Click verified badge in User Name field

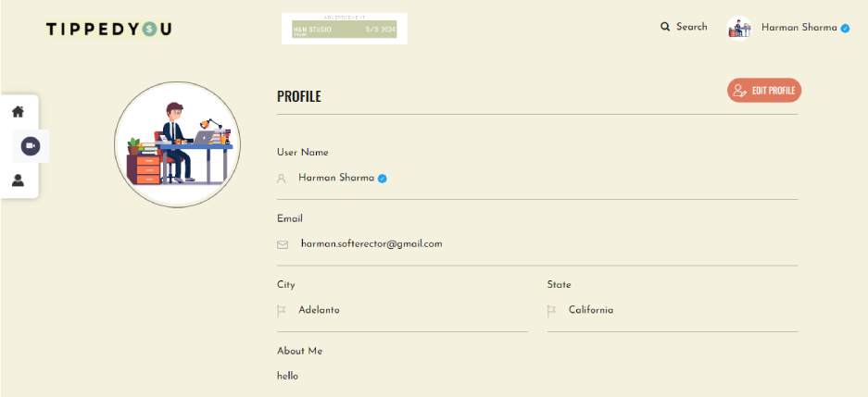coord(383,179)
